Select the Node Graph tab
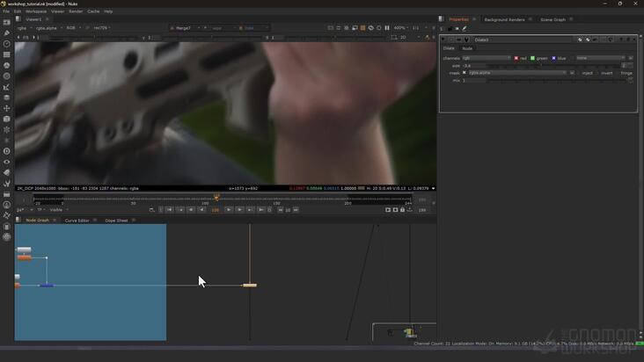The height and width of the screenshot is (362, 644). click(37, 221)
